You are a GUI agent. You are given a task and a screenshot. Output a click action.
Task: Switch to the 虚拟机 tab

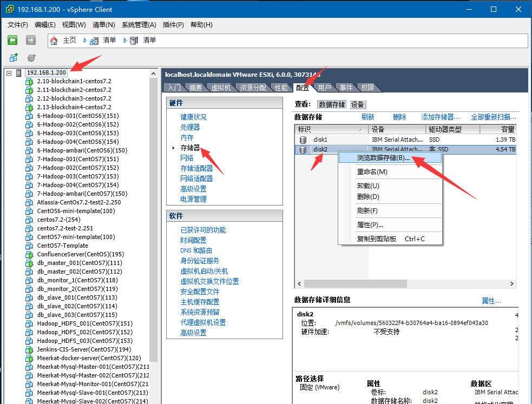[x=221, y=88]
